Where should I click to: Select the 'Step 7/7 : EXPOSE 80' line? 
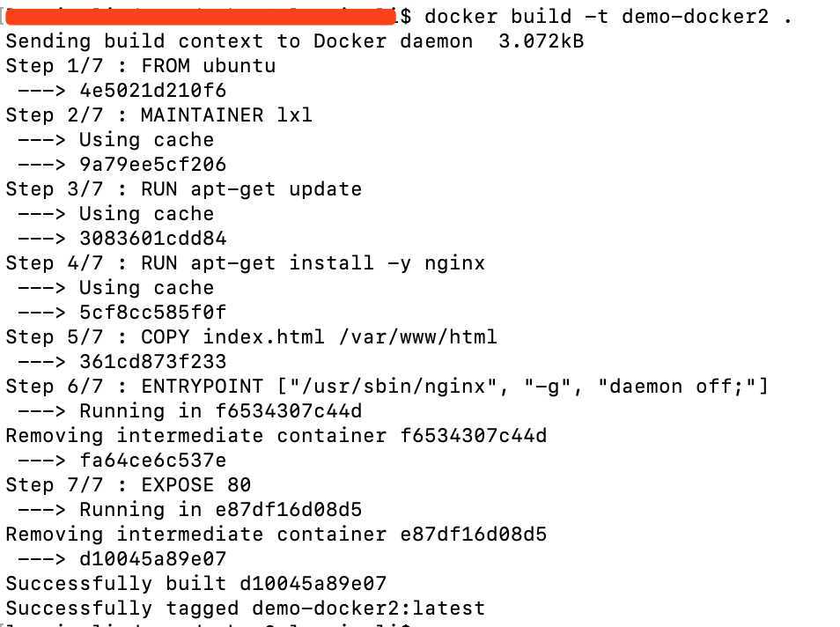(x=128, y=485)
